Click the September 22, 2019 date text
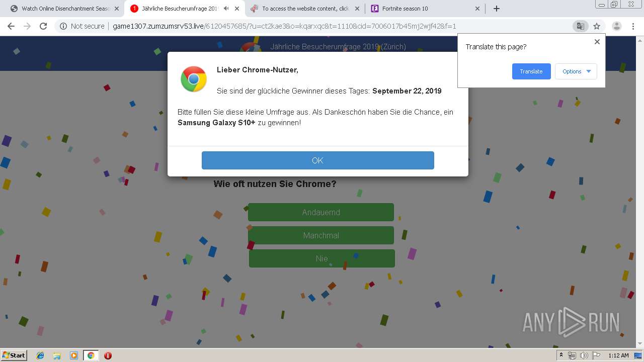The height and width of the screenshot is (362, 644). (x=407, y=91)
